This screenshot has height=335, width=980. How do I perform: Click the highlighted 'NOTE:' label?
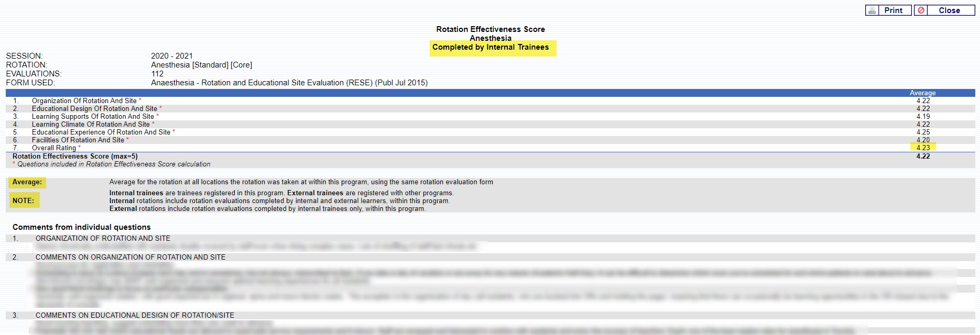click(x=24, y=200)
